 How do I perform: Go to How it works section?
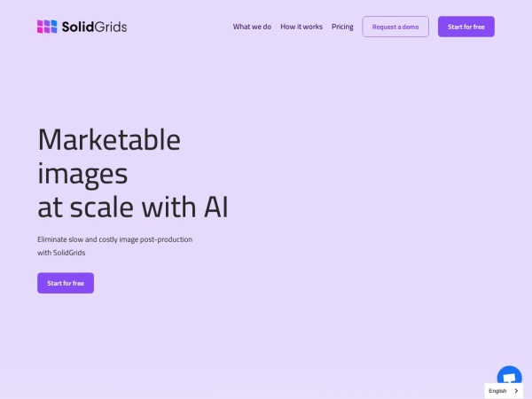(301, 27)
